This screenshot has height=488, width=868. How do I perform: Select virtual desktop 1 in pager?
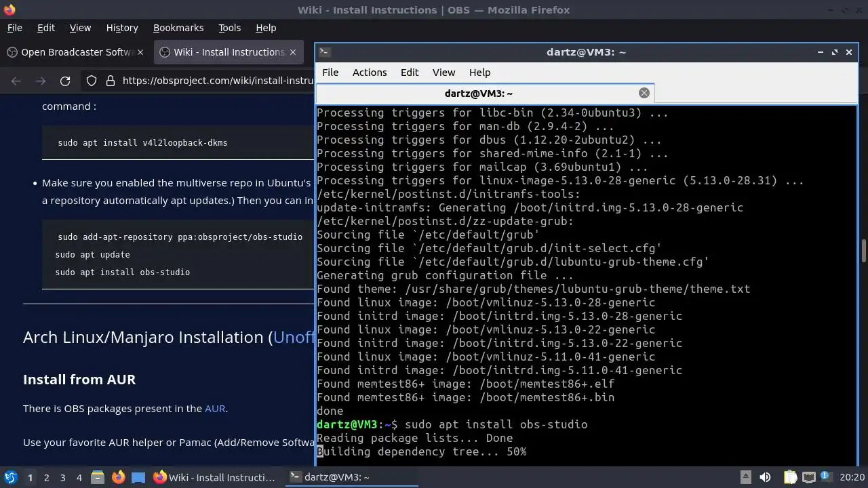pos(30,478)
